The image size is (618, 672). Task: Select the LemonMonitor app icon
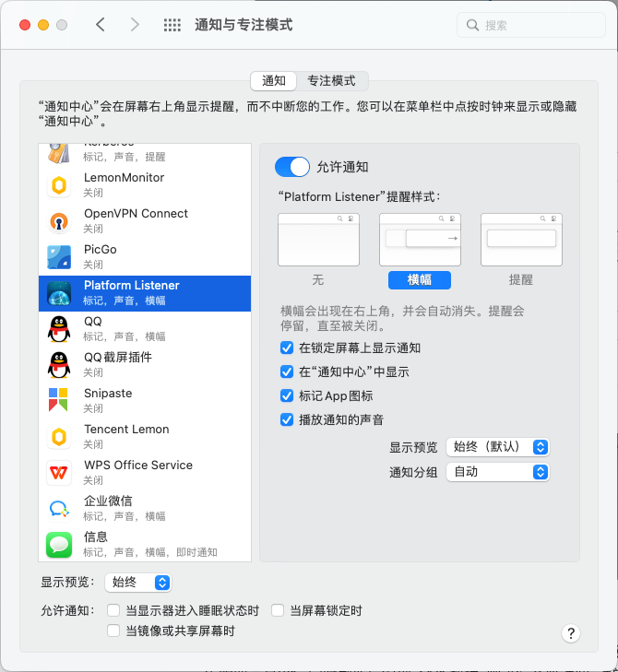click(59, 185)
